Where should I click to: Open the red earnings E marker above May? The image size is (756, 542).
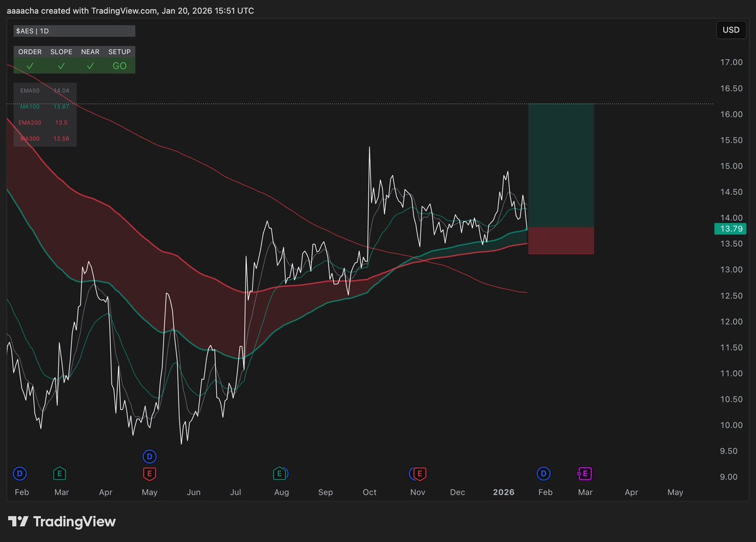tap(149, 473)
